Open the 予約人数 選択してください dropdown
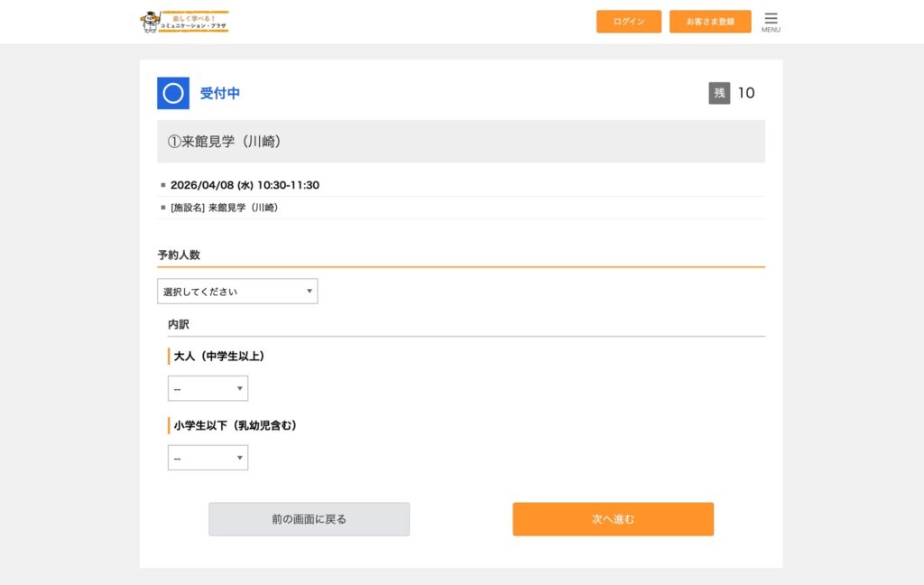The height and width of the screenshot is (585, 924). coord(237,292)
